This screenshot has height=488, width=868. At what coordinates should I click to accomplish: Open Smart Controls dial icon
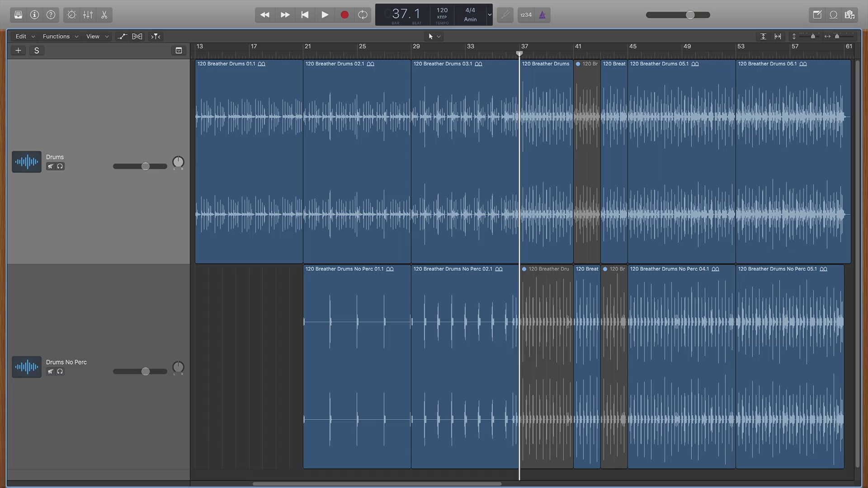(x=71, y=15)
